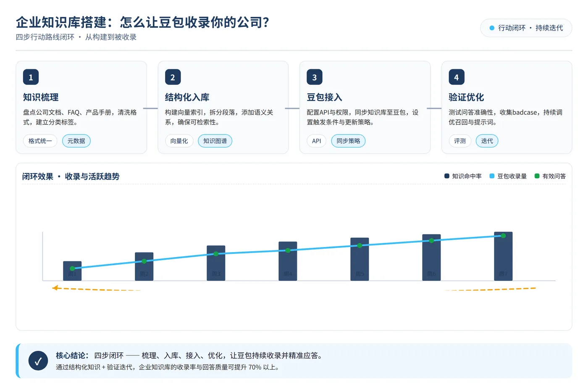Click the step 2 number badge
Screen dimensions: 588x392
tap(173, 77)
